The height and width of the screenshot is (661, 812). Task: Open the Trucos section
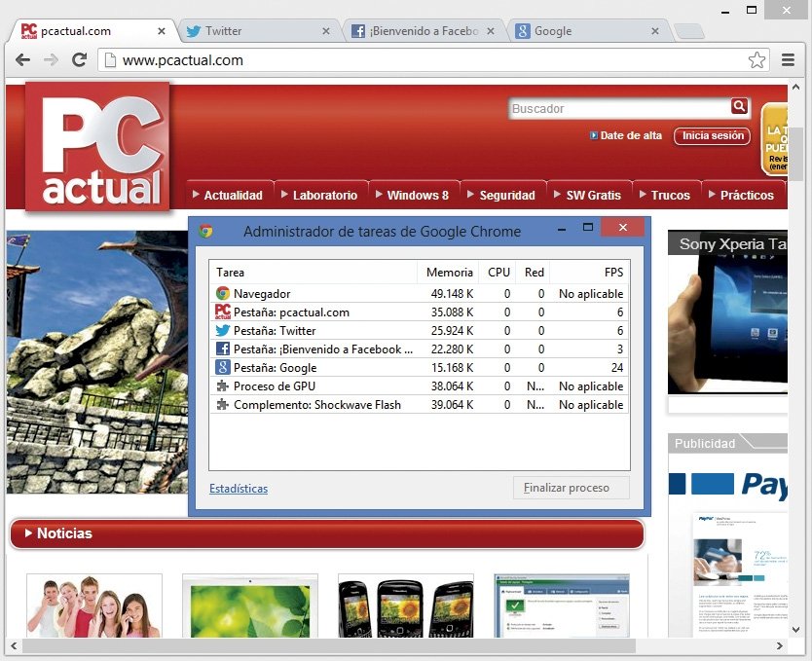667,195
